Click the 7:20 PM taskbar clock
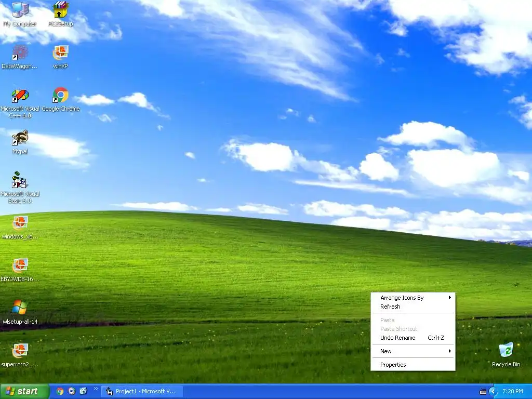The image size is (532, 399). (513, 391)
